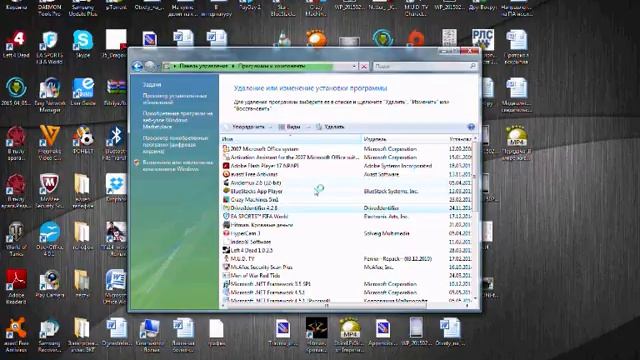
Task: Select 2007 Microsoft Office system row
Action: [347, 149]
